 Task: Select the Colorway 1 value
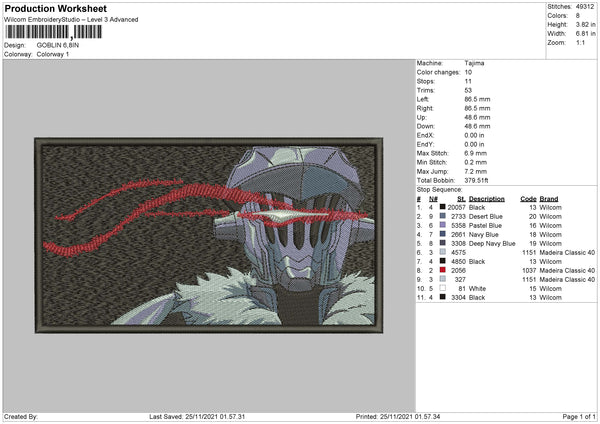pyautogui.click(x=53, y=54)
